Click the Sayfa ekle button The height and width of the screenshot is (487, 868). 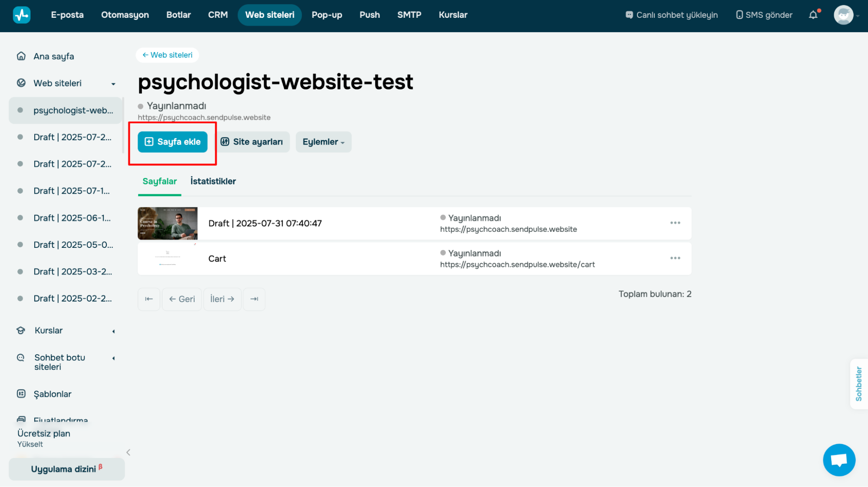(x=172, y=142)
